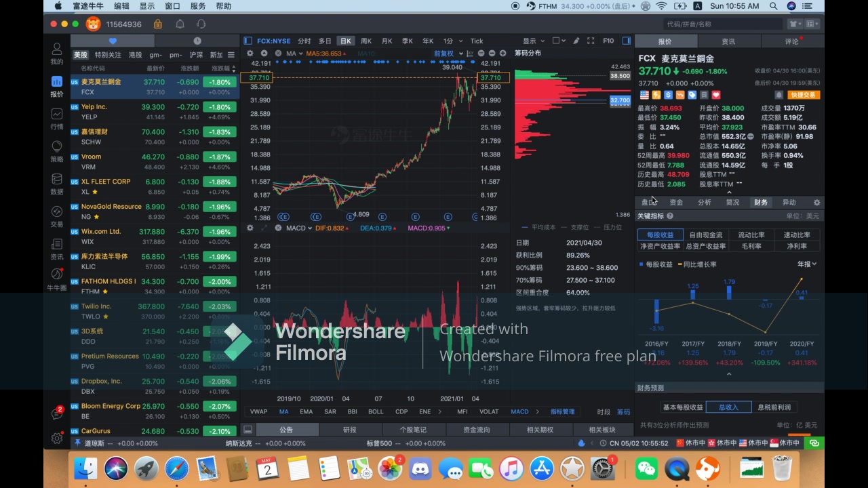Open the 显示 display dropdown
This screenshot has height=488, width=868.
click(533, 41)
